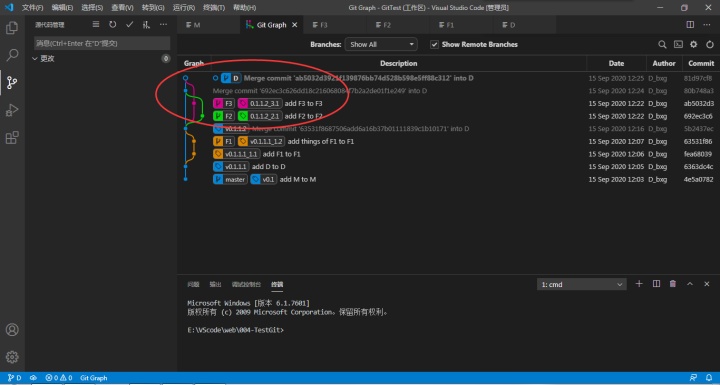The height and width of the screenshot is (385, 720).
Task: Click the Date column header
Action: coord(616,63)
